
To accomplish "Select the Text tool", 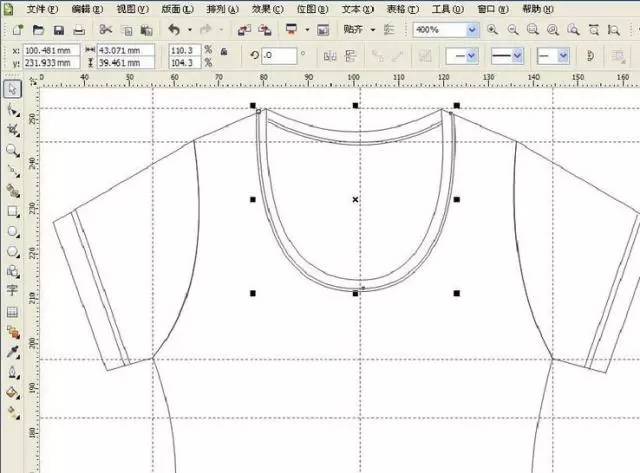I will [x=13, y=291].
